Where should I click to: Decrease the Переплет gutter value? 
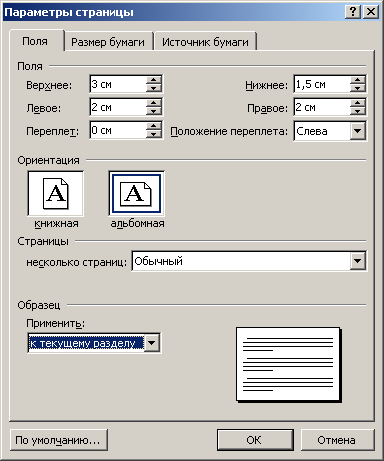tap(154, 134)
